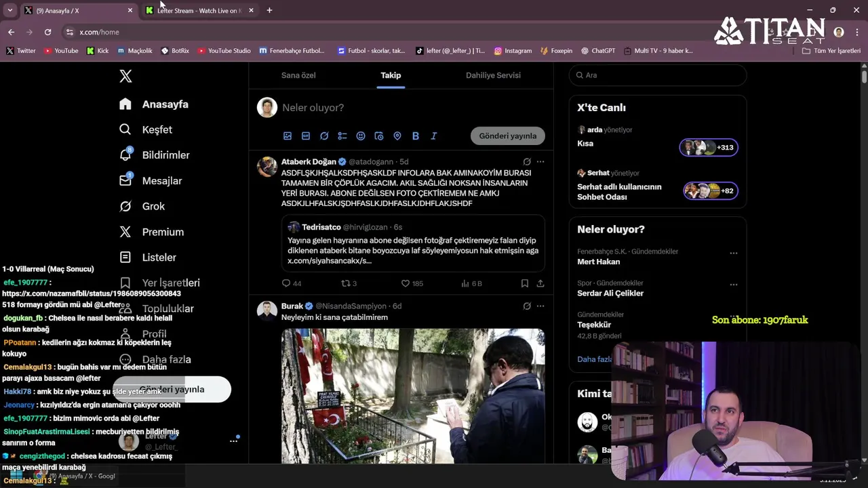Click Grok explain icon on Ataberk's post

point(527,162)
